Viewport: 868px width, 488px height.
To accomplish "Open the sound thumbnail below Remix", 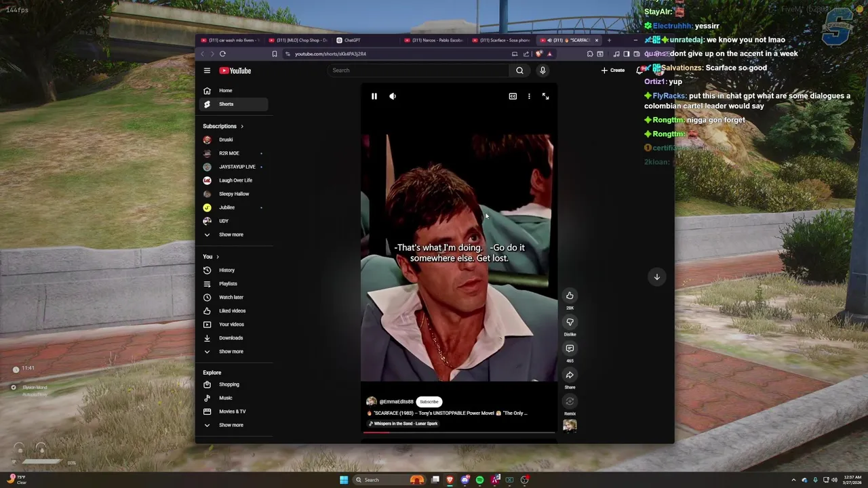I will pyautogui.click(x=570, y=425).
